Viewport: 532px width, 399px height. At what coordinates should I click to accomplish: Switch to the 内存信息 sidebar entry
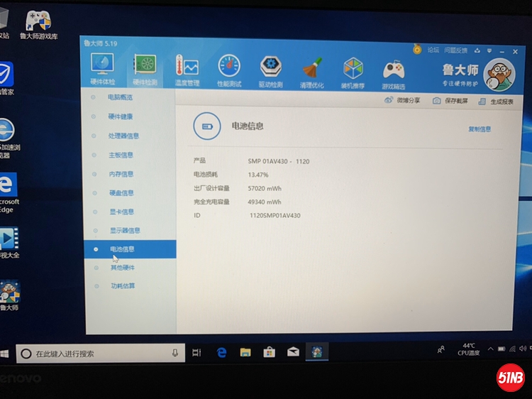121,174
